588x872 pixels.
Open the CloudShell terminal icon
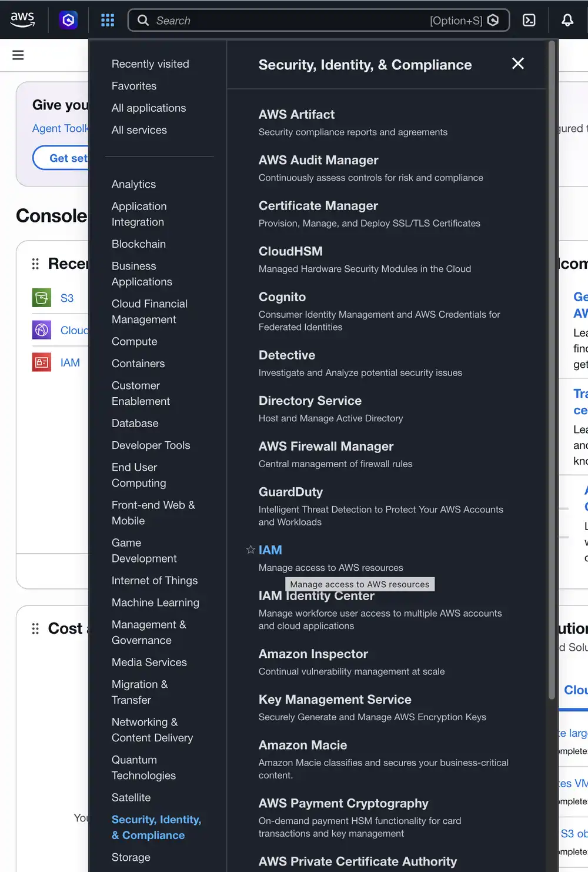pos(529,21)
